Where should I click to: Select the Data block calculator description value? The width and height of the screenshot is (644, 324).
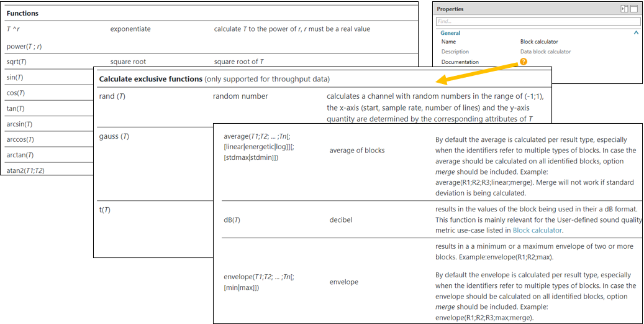(545, 52)
